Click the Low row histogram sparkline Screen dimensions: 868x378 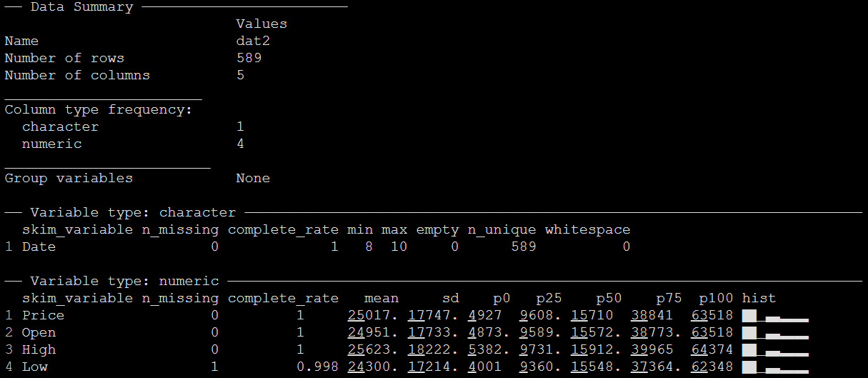pyautogui.click(x=774, y=367)
